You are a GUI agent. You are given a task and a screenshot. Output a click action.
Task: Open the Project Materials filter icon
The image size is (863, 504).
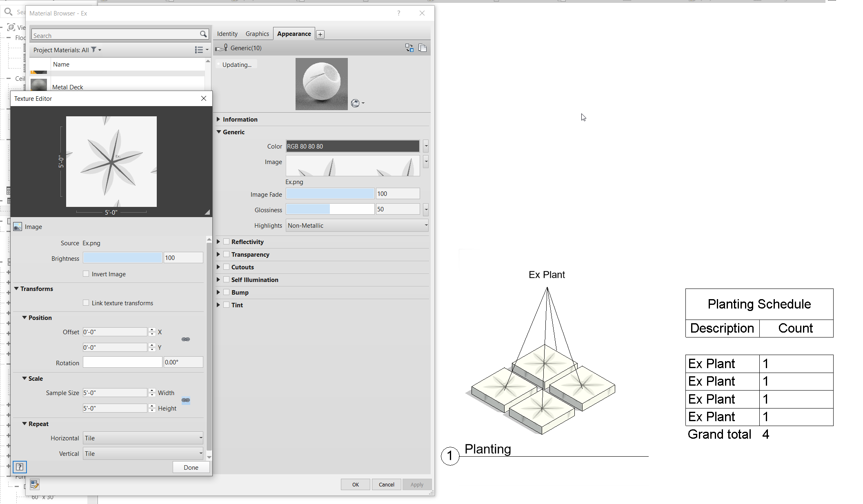(x=93, y=50)
